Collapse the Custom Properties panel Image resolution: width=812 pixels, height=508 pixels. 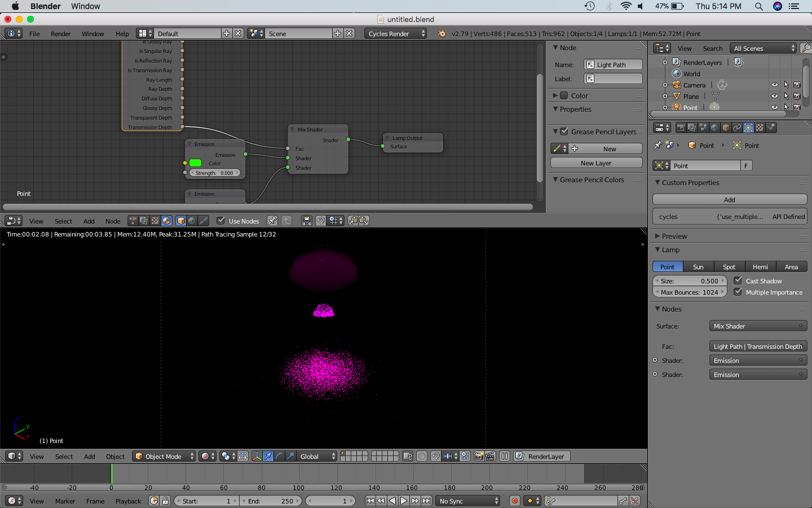pos(657,182)
